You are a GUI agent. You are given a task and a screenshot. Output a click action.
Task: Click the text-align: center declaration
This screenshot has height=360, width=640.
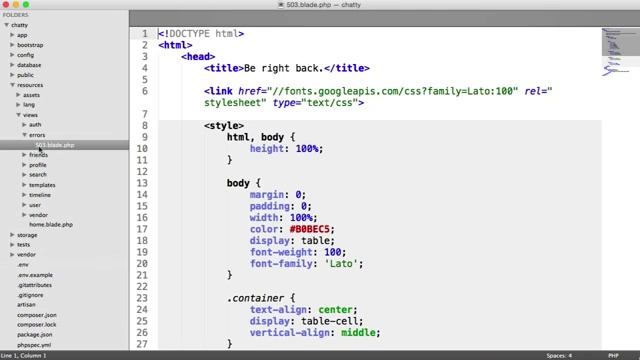[x=303, y=310]
